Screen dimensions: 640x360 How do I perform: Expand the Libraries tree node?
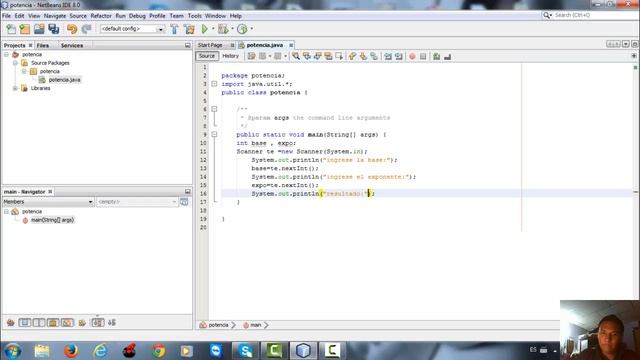coord(15,88)
